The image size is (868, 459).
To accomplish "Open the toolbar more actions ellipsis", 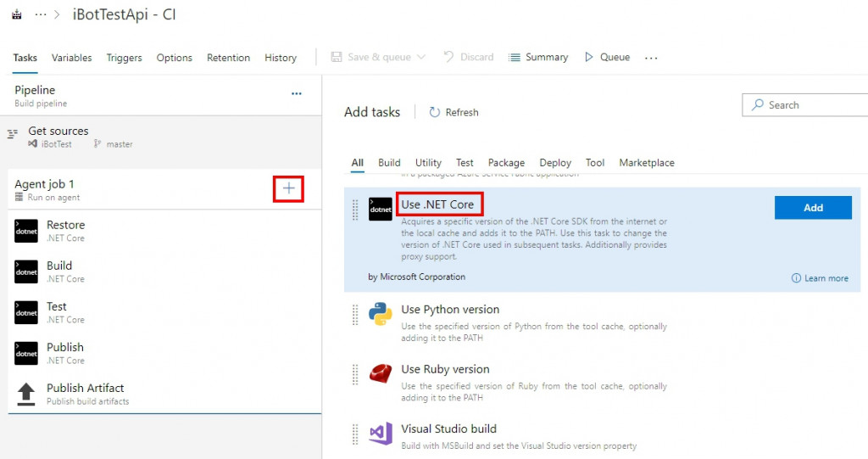I will pos(651,58).
